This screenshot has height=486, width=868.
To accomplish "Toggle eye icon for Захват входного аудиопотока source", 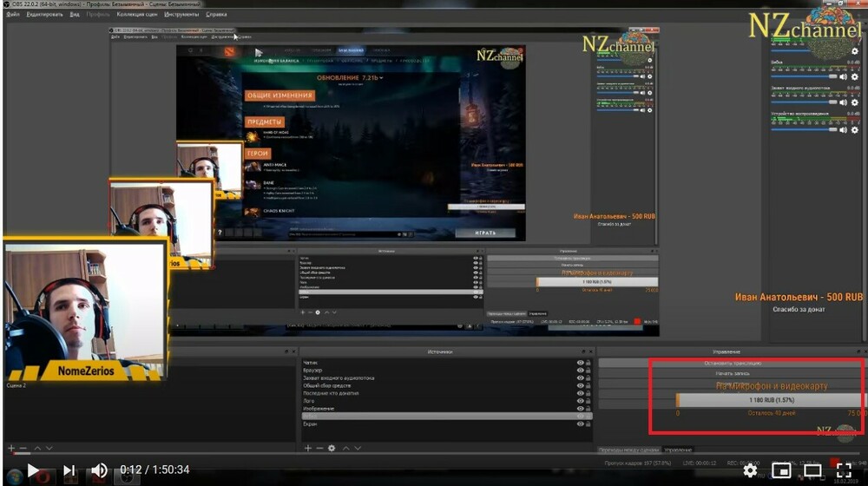I will [x=580, y=378].
